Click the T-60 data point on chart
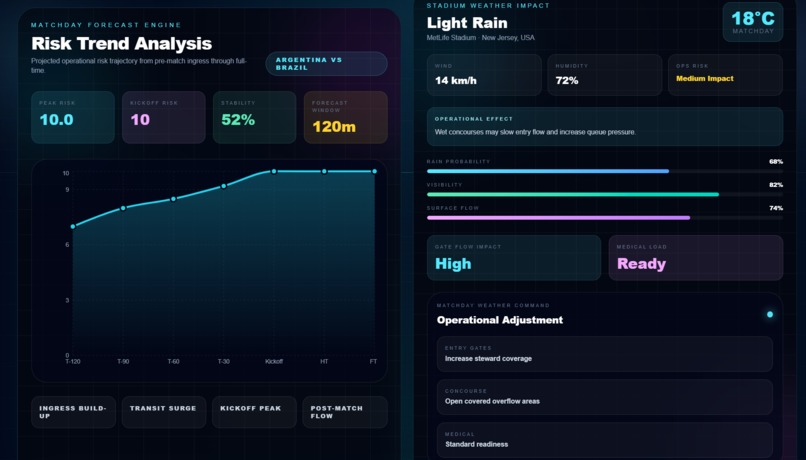Image resolution: width=806 pixels, height=460 pixels. point(174,199)
